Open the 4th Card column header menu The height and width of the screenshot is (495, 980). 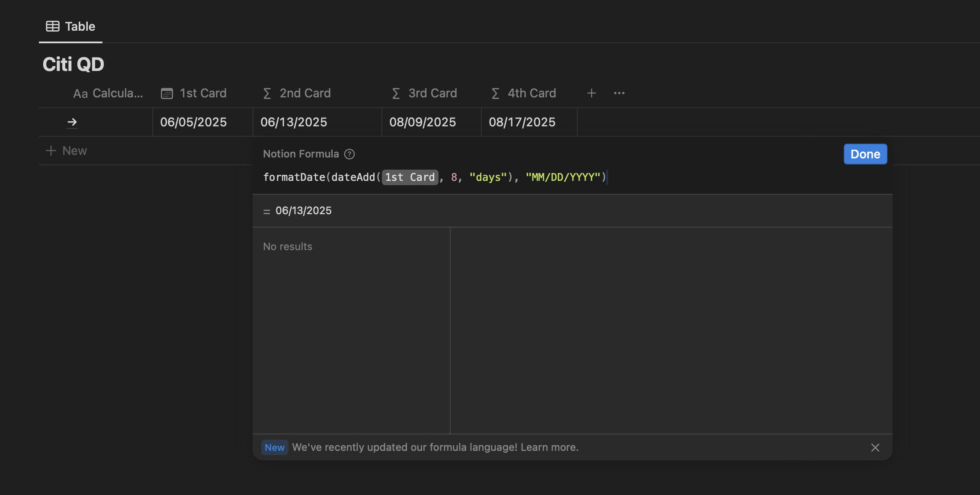pos(532,93)
